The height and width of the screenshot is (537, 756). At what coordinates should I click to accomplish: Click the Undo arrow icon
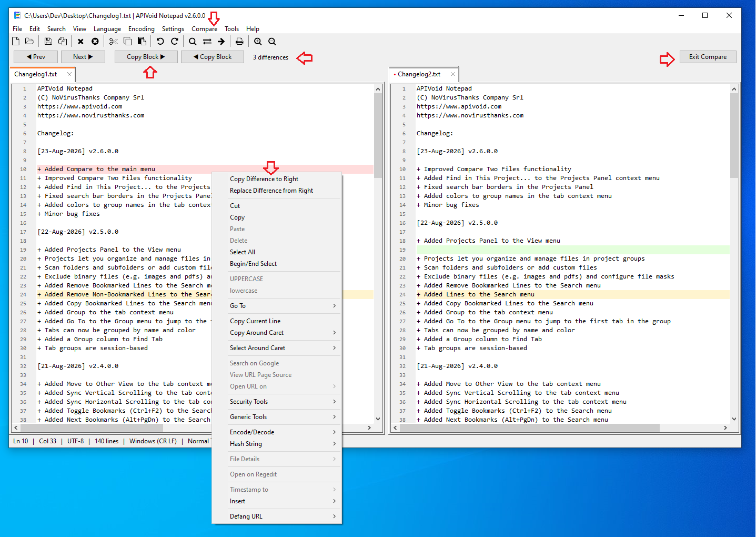[x=160, y=41]
